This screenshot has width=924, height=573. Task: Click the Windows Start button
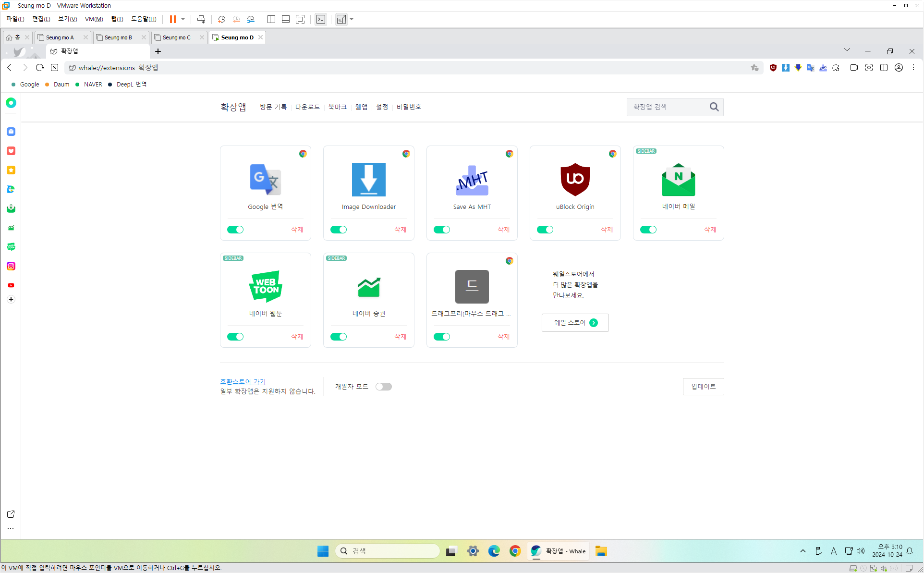pyautogui.click(x=323, y=551)
